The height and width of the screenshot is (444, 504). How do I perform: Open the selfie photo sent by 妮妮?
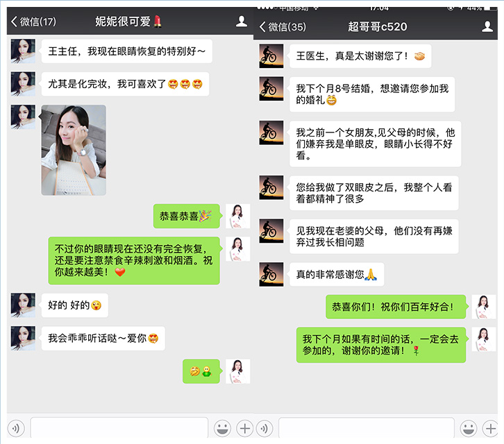pyautogui.click(x=74, y=150)
